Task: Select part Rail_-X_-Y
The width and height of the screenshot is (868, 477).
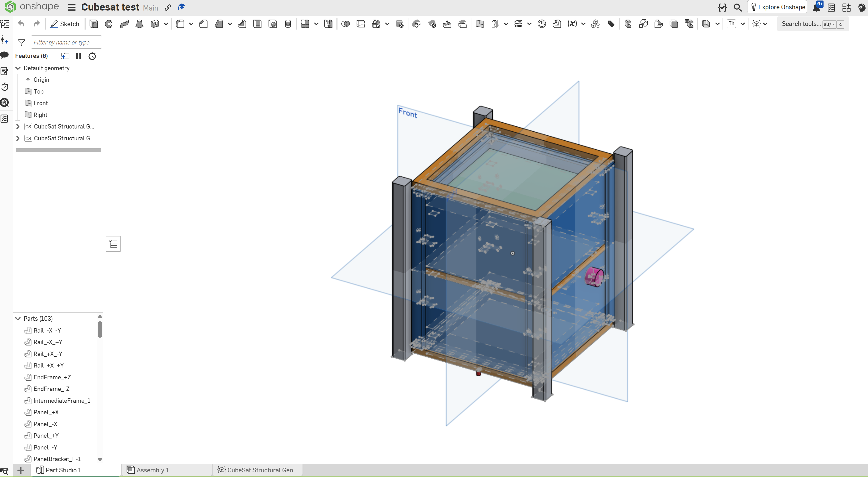Action: (47, 330)
